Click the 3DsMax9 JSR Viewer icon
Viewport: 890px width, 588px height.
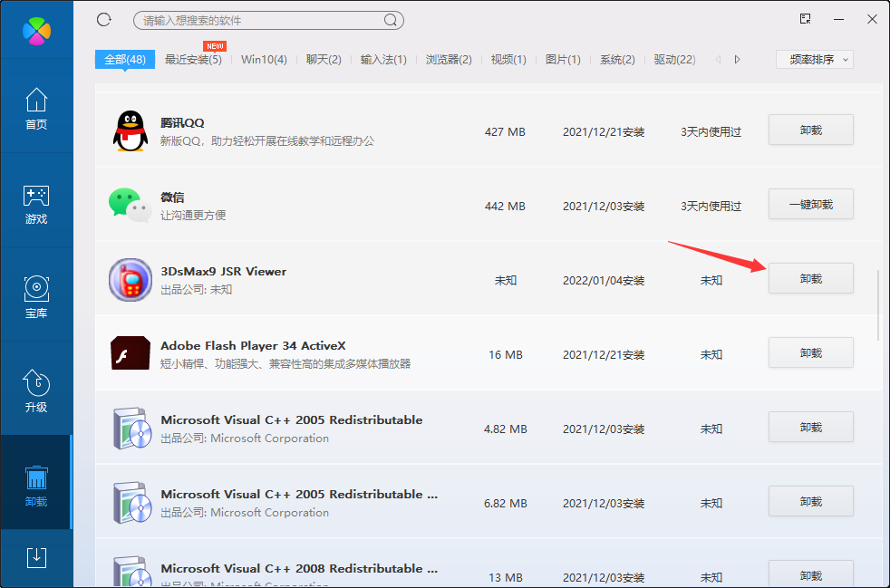pyautogui.click(x=130, y=280)
